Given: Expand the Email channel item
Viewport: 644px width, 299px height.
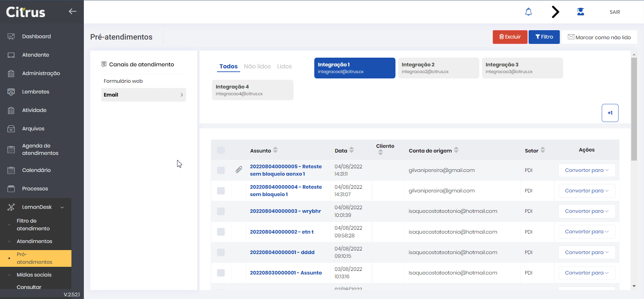Looking at the screenshot, I should pyautogui.click(x=144, y=95).
